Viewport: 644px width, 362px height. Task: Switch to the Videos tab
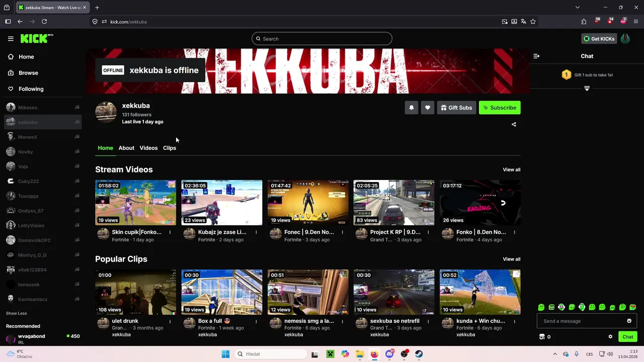click(x=148, y=148)
